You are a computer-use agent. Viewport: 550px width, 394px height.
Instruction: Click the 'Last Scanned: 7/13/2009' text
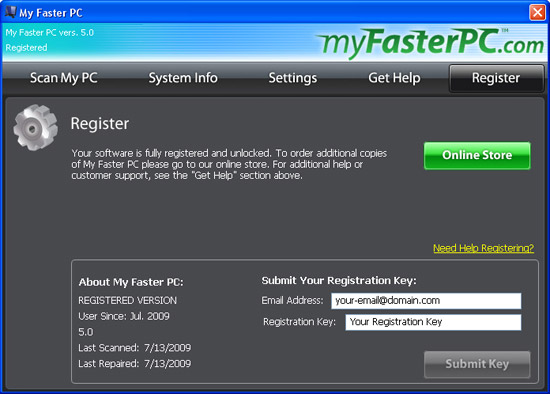tap(135, 348)
